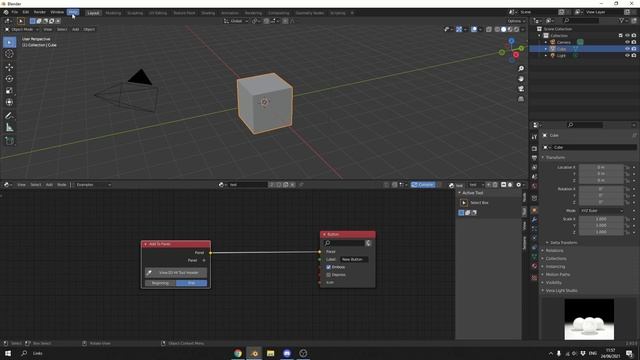Viewport: 640px width, 360px height.
Task: Choose the Rotate tool
Action: (9, 79)
